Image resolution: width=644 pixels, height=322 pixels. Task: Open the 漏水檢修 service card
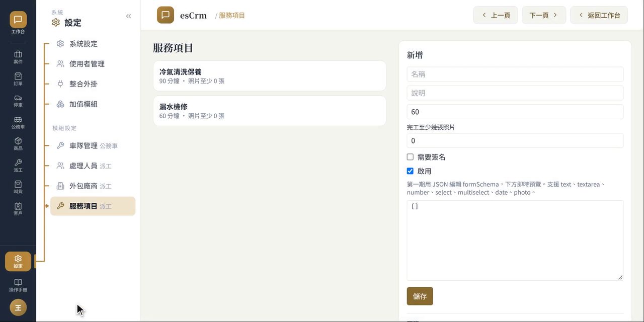coord(270,111)
